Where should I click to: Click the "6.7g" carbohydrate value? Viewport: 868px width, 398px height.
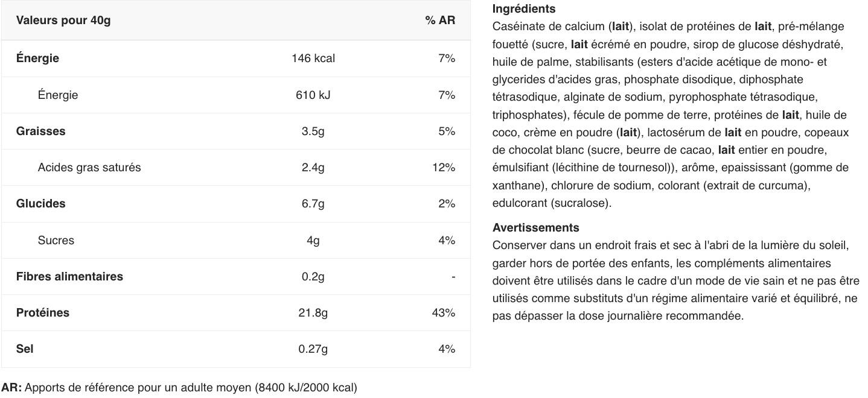click(x=313, y=204)
